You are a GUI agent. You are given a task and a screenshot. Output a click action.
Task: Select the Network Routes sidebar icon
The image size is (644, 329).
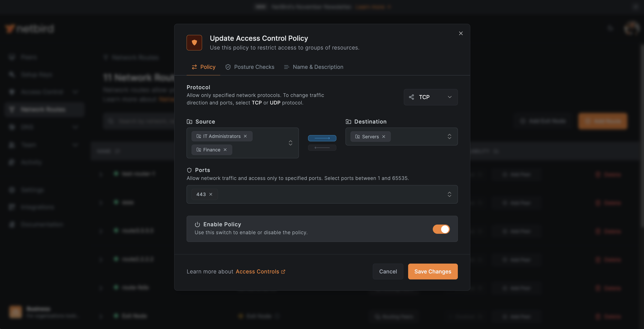point(12,109)
